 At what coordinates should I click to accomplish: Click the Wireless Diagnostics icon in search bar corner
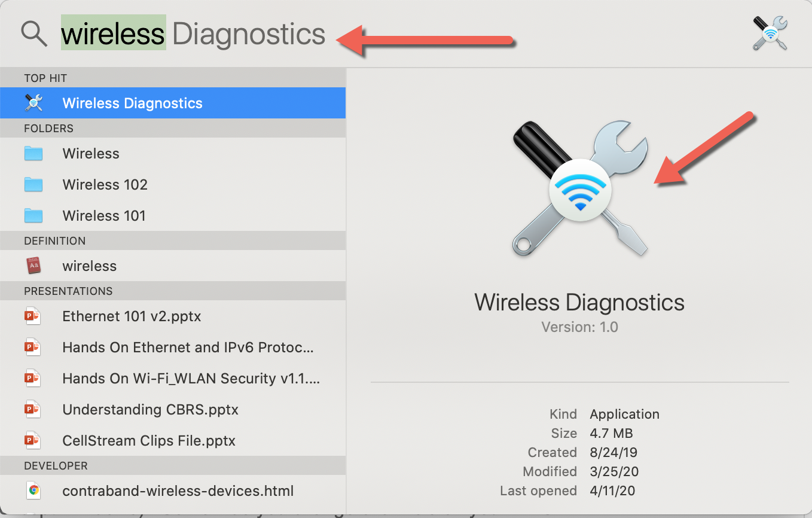pyautogui.click(x=770, y=33)
